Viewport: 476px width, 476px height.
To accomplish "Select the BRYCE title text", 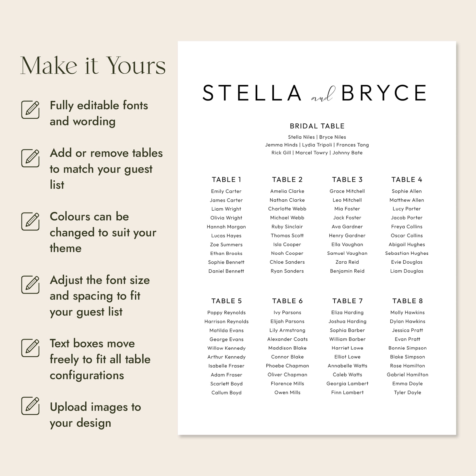I will coord(384,93).
